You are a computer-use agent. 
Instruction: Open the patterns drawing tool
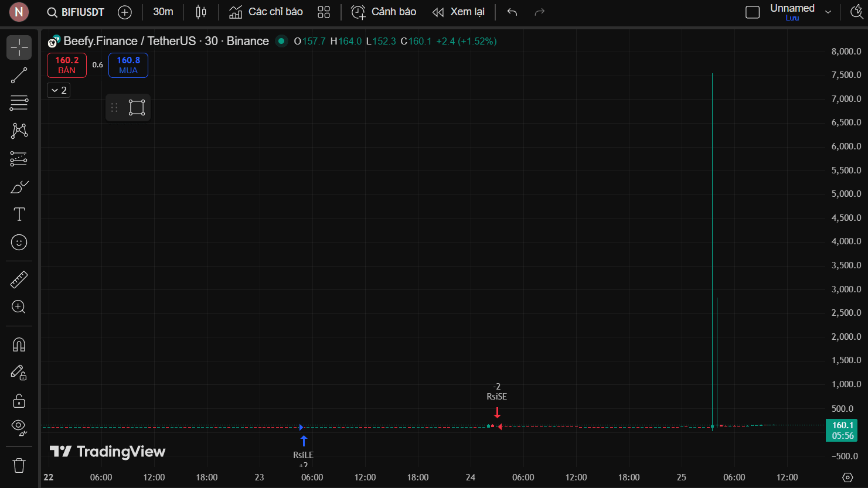[x=19, y=131]
